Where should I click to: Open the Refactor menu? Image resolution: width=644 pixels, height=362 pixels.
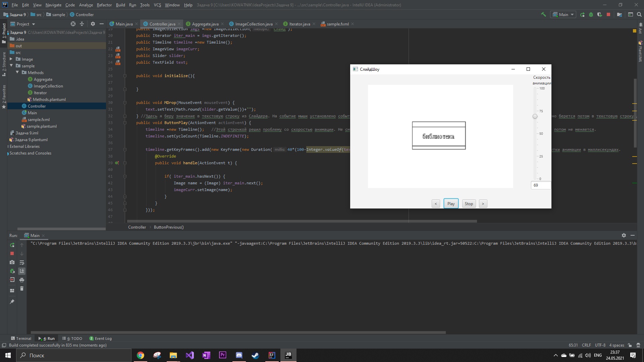[x=104, y=5]
